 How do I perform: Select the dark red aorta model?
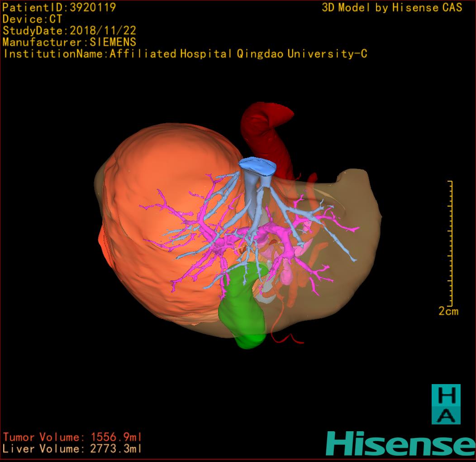click(267, 131)
